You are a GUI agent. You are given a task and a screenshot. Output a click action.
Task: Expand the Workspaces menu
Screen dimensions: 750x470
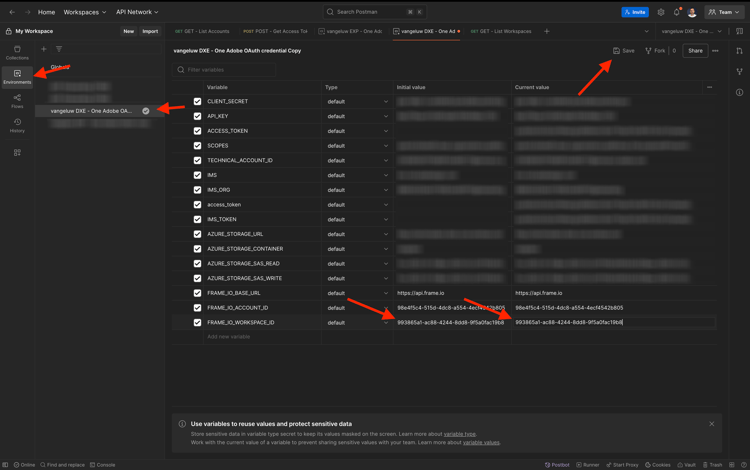[x=85, y=12]
